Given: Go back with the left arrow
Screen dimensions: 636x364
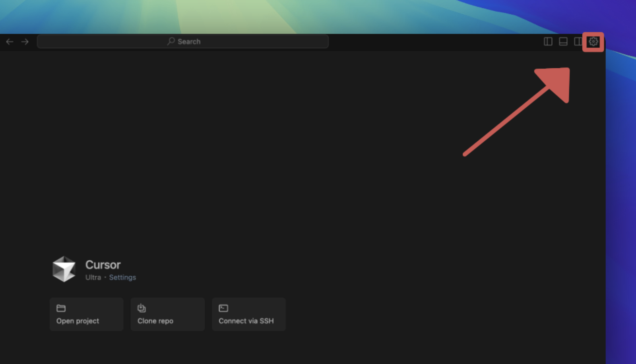Looking at the screenshot, I should [x=10, y=42].
